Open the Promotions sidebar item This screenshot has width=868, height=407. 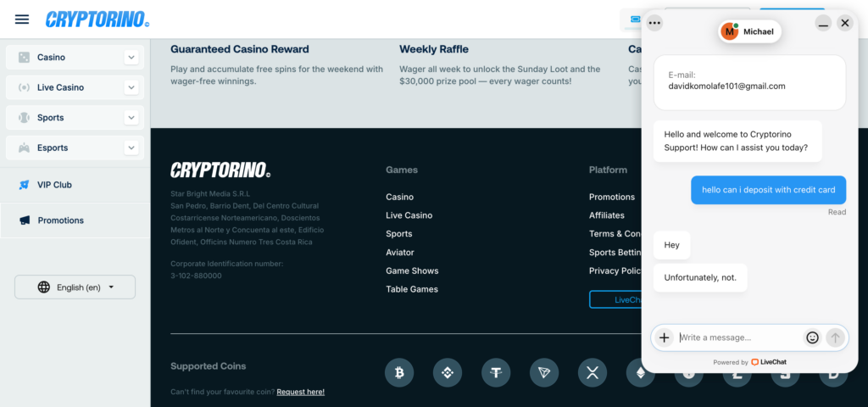tap(75, 220)
